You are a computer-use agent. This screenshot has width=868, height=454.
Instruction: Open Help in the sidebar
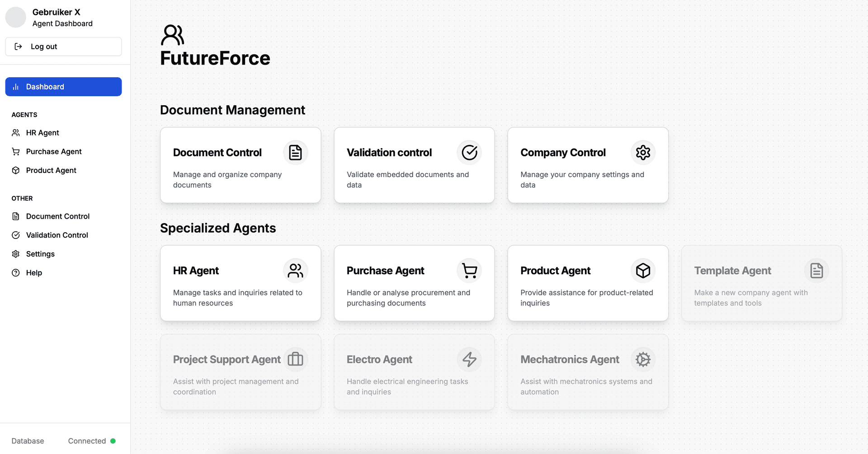tap(34, 273)
